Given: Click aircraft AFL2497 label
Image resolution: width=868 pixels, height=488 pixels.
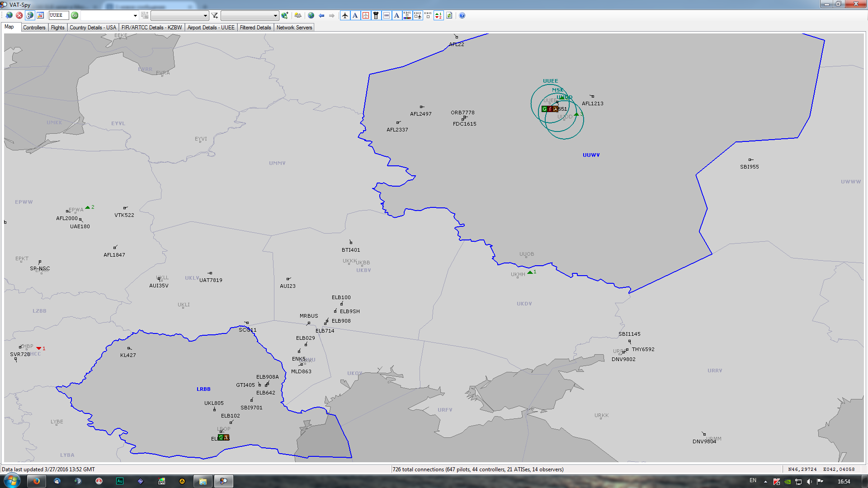Looking at the screenshot, I should (x=421, y=114).
